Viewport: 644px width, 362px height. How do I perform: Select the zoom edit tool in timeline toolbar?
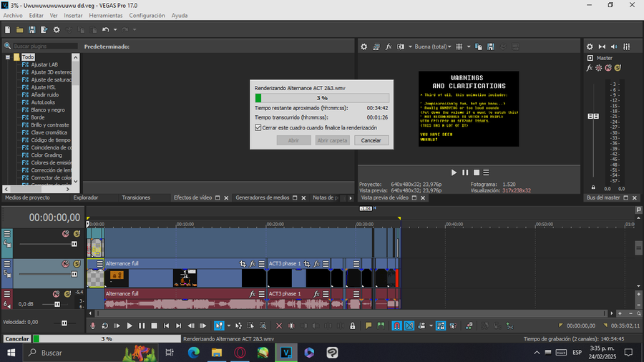tap(263, 326)
